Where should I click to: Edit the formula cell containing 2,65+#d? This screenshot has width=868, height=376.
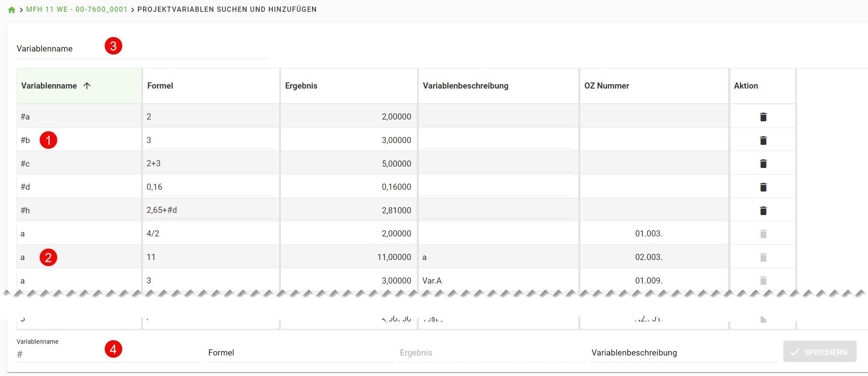[x=209, y=210]
